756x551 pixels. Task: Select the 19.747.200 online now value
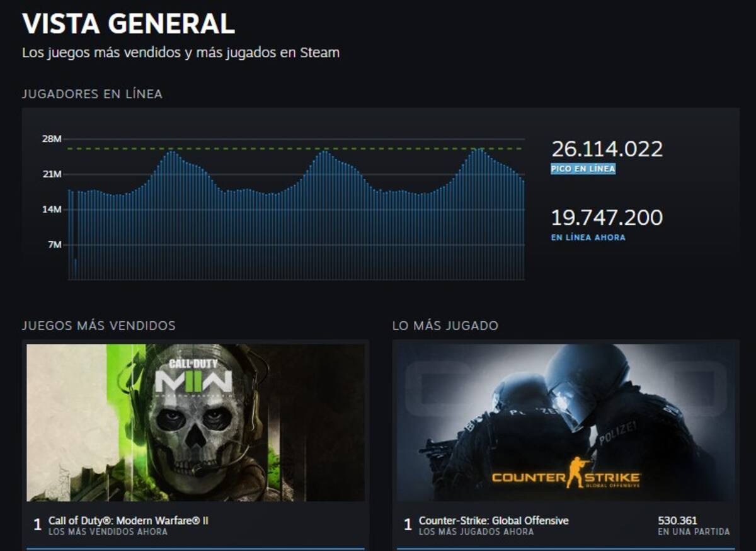pyautogui.click(x=607, y=218)
